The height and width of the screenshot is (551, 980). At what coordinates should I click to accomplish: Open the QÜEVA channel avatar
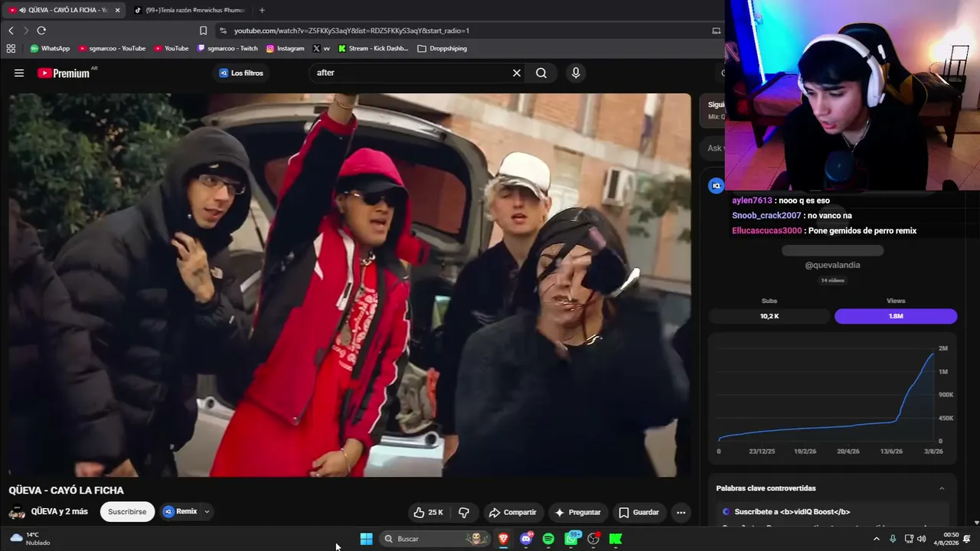(x=17, y=512)
